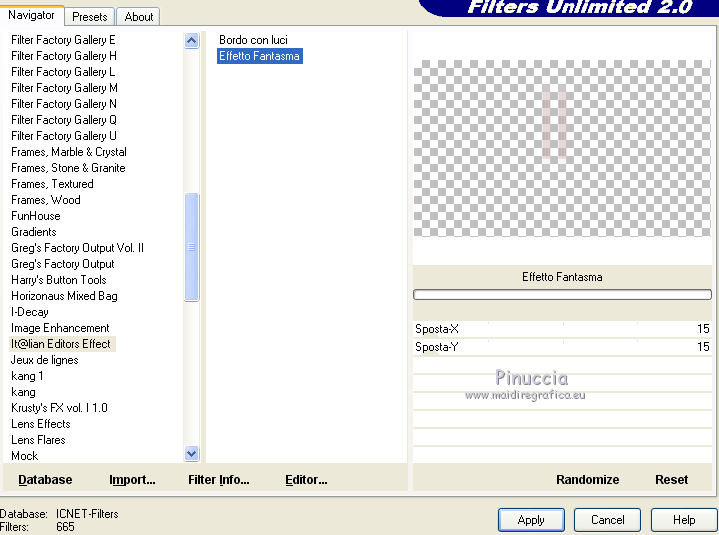Select Jeux de lignes group
The width and height of the screenshot is (719, 535).
44,360
